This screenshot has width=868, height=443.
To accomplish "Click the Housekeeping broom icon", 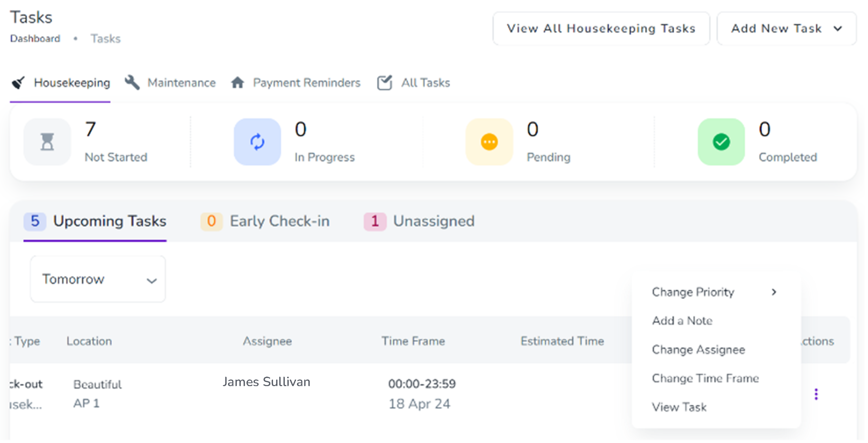I will point(18,83).
